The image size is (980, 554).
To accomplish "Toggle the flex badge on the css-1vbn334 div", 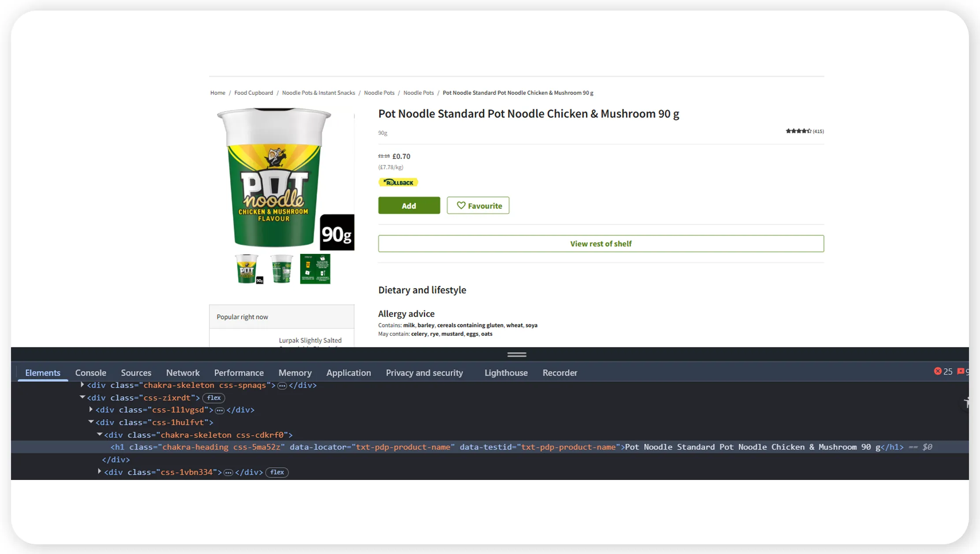I will click(x=277, y=472).
